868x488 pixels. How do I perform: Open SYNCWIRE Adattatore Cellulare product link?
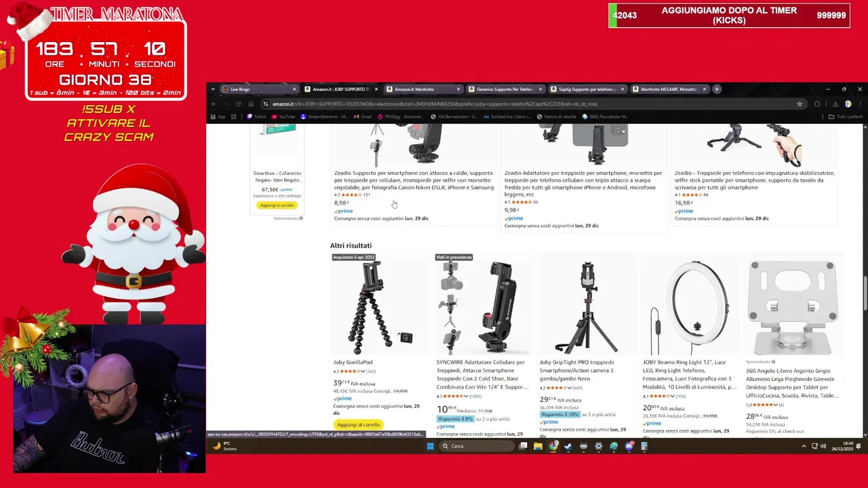click(x=481, y=374)
